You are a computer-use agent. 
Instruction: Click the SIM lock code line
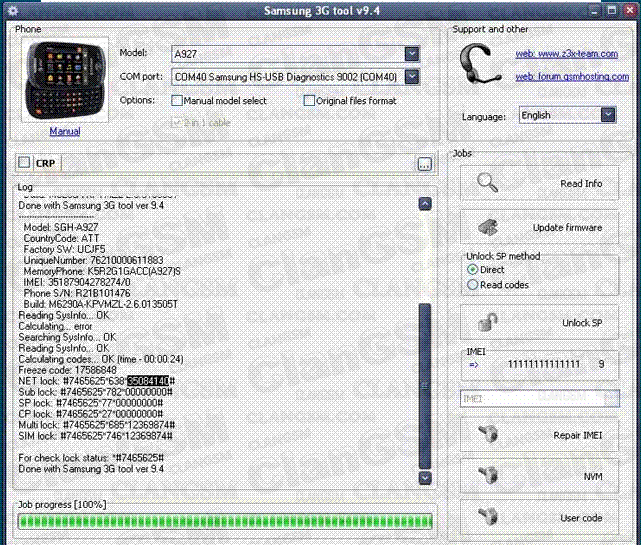[95, 436]
